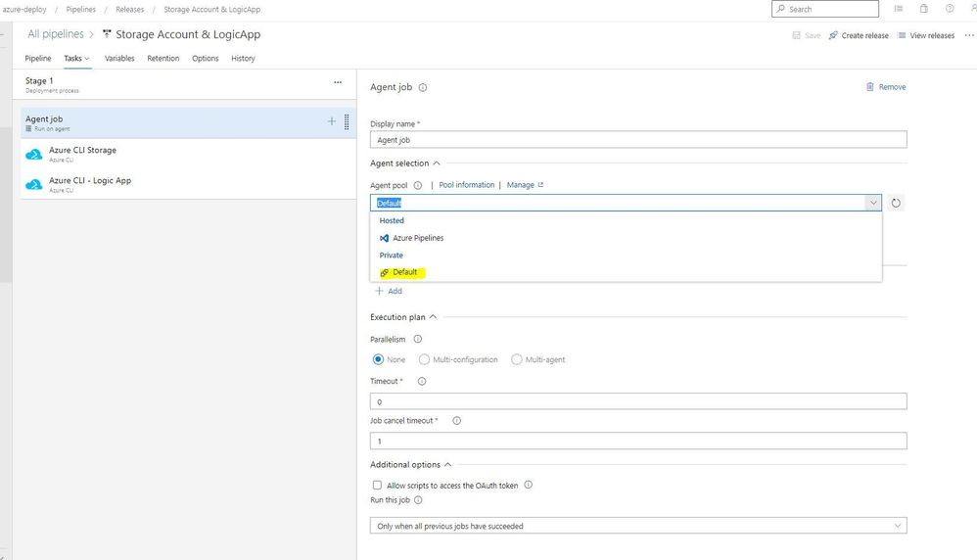Image resolution: width=977 pixels, height=560 pixels.
Task: Collapse the Additional options section
Action: click(447, 465)
